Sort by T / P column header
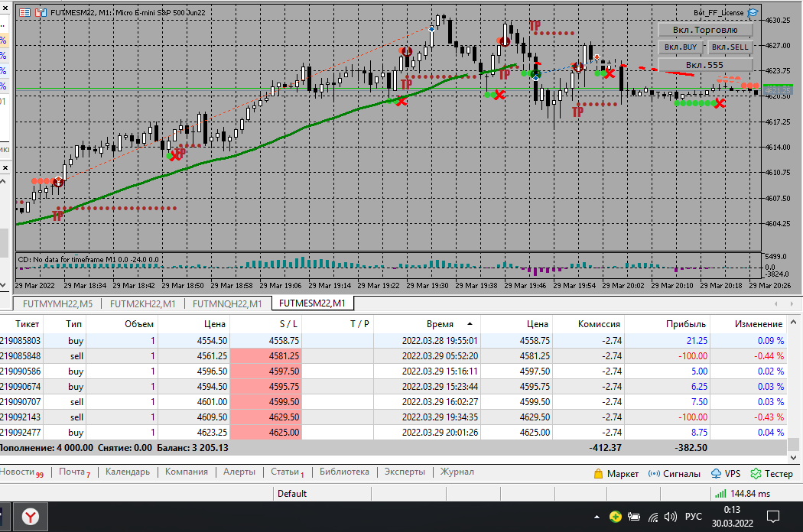Image resolution: width=803 pixels, height=532 pixels. click(x=337, y=324)
